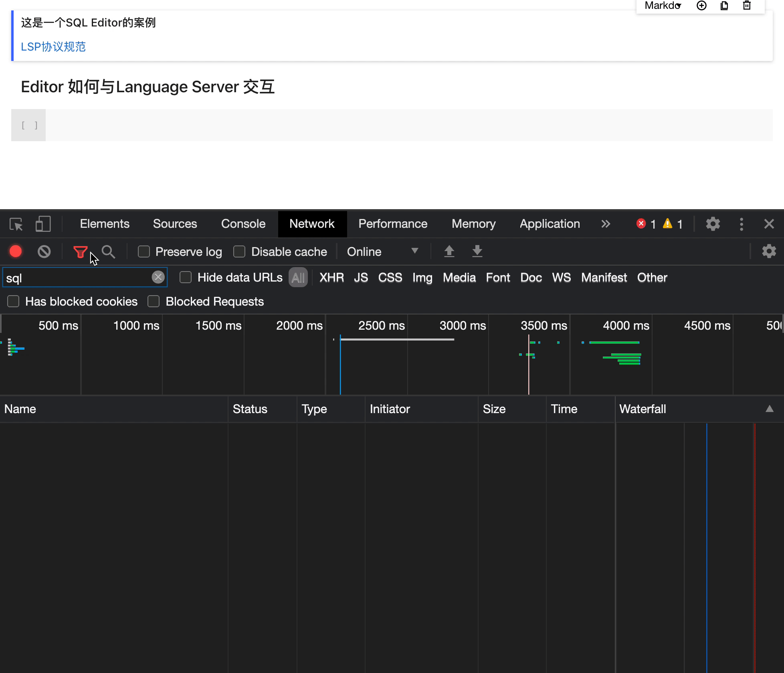Filter requests by WS type

point(561,277)
